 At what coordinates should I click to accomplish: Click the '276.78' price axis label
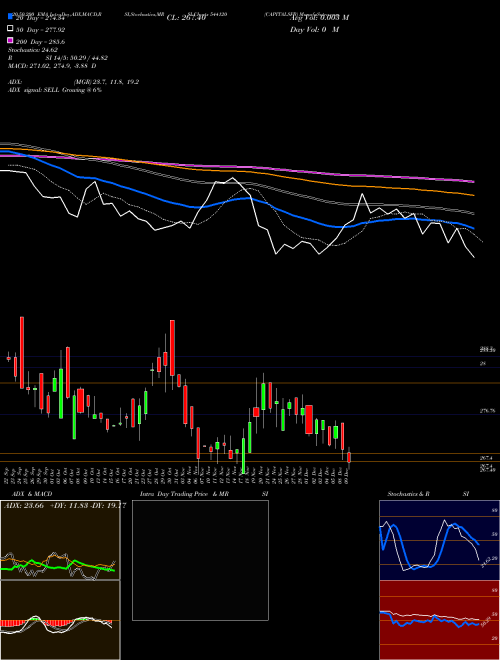pos(487,411)
